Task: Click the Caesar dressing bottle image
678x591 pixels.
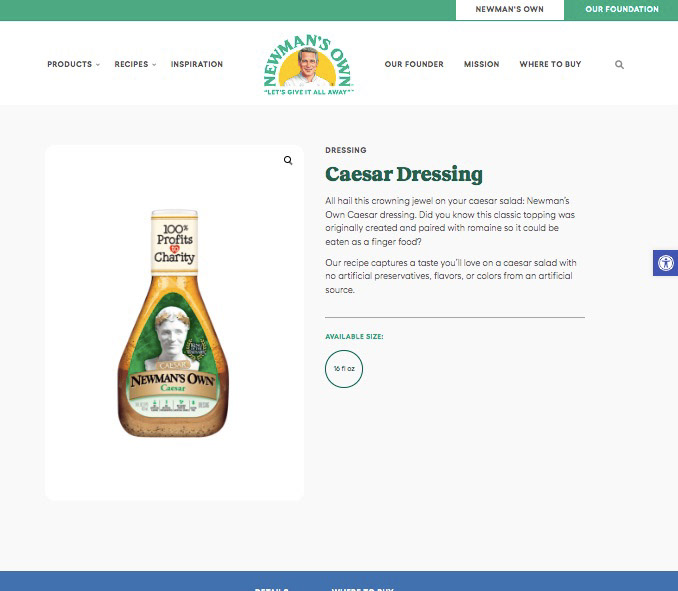Action: pos(173,323)
